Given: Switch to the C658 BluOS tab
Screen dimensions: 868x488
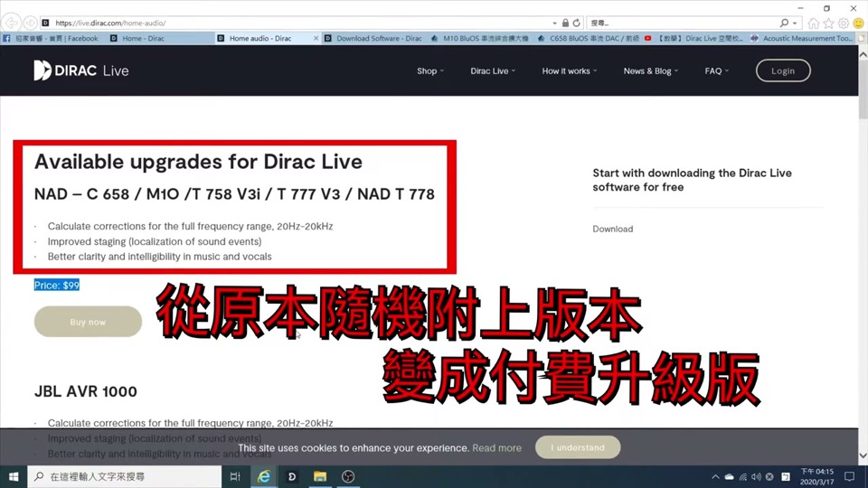Looking at the screenshot, I should [588, 38].
